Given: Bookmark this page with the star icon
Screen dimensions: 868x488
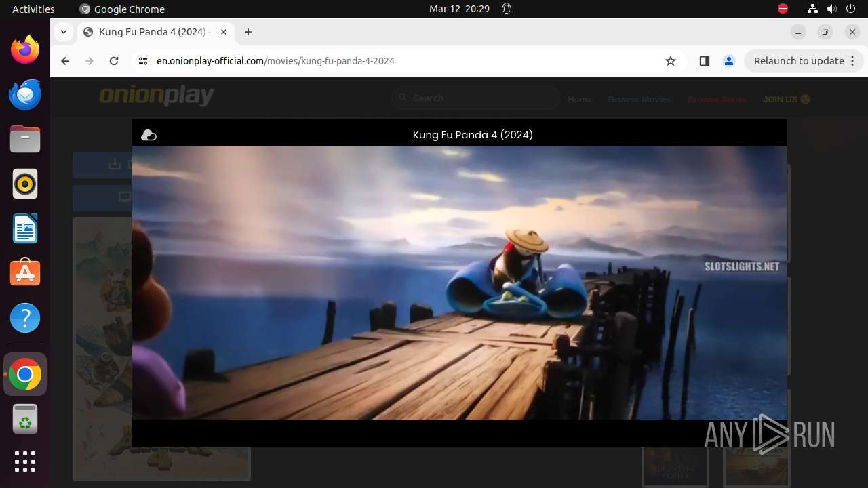Looking at the screenshot, I should 671,61.
